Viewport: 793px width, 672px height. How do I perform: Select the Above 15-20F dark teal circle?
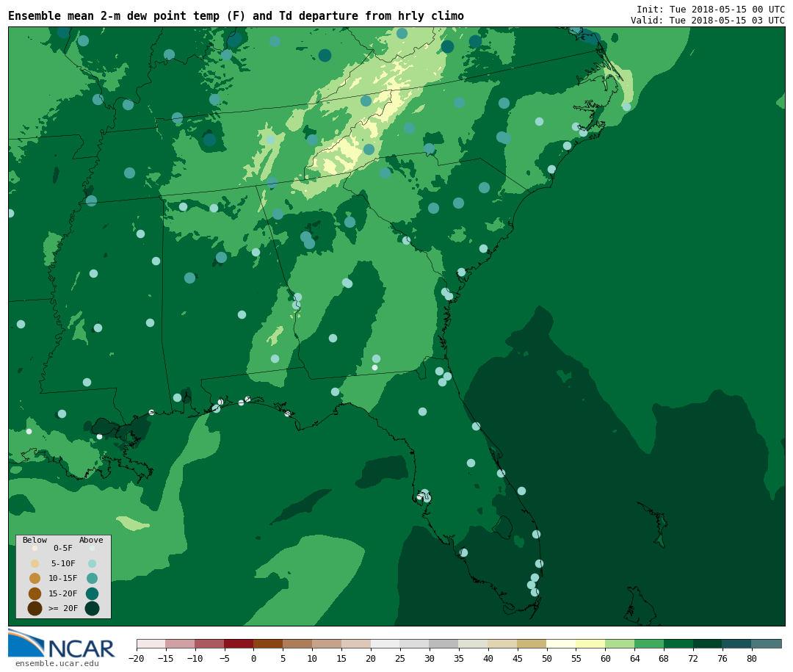tap(92, 593)
